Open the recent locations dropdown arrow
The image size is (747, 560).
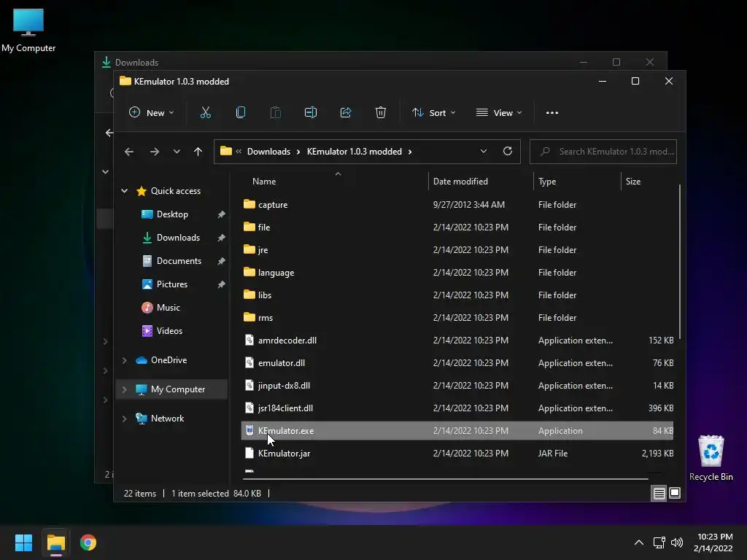177,152
